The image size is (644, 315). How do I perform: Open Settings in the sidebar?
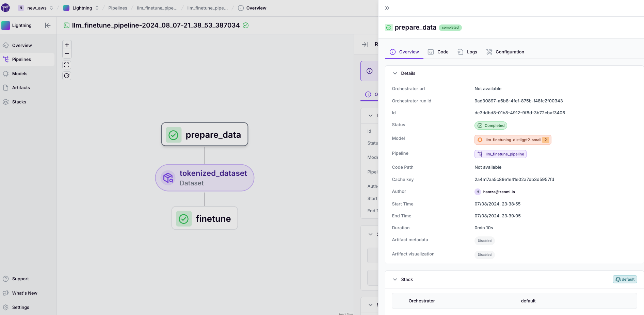point(20,308)
